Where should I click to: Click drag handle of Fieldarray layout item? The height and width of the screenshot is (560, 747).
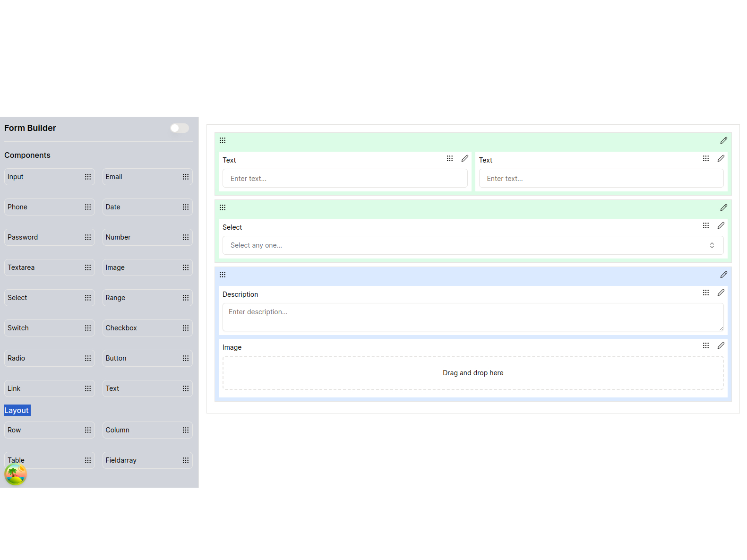tap(186, 460)
